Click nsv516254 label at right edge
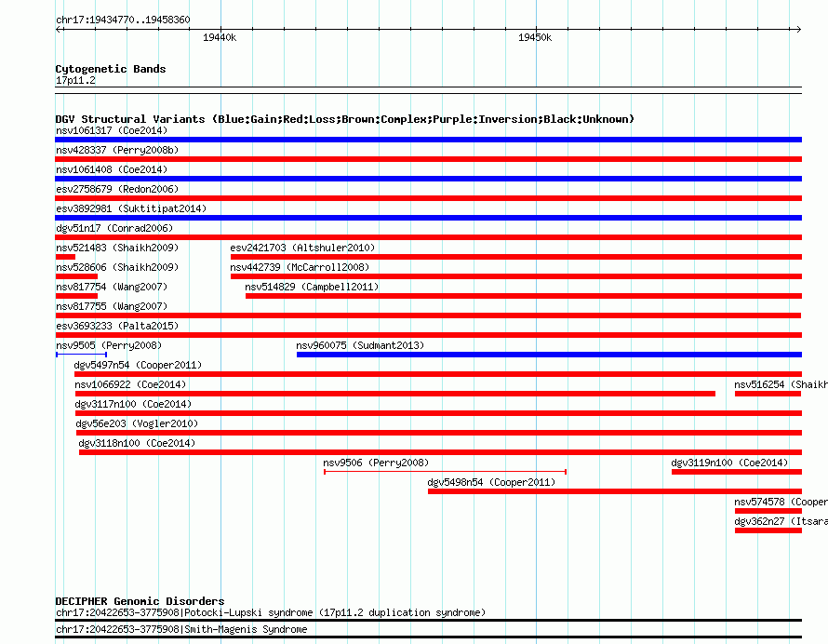 781,384
